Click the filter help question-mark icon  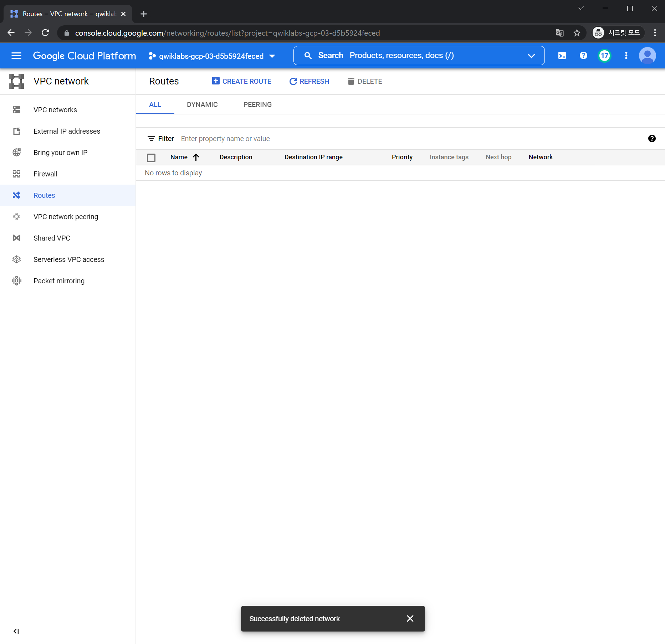(652, 139)
